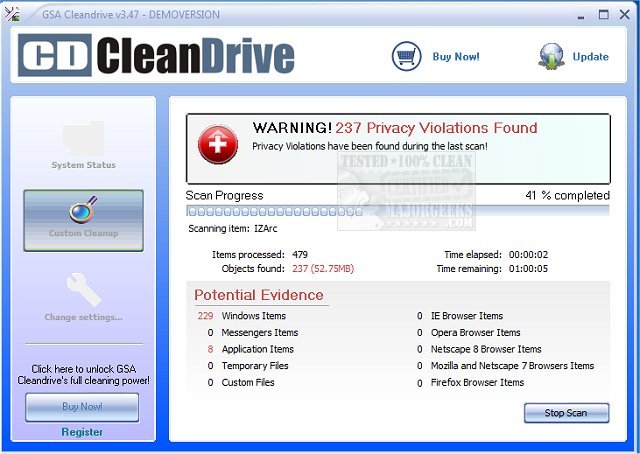The height and width of the screenshot is (454, 640).
Task: Click the 229 Windows Items count
Action: tap(205, 316)
